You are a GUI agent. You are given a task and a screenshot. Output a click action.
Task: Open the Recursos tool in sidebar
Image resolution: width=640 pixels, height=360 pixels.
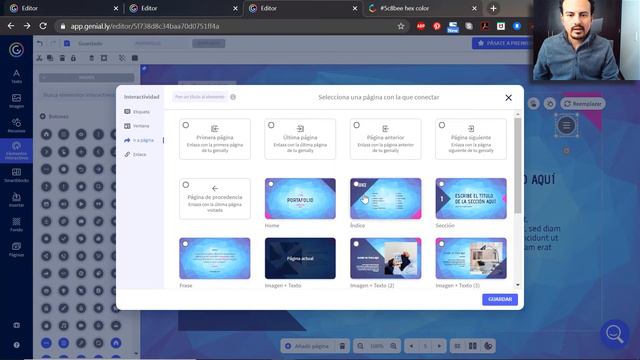[x=16, y=126]
